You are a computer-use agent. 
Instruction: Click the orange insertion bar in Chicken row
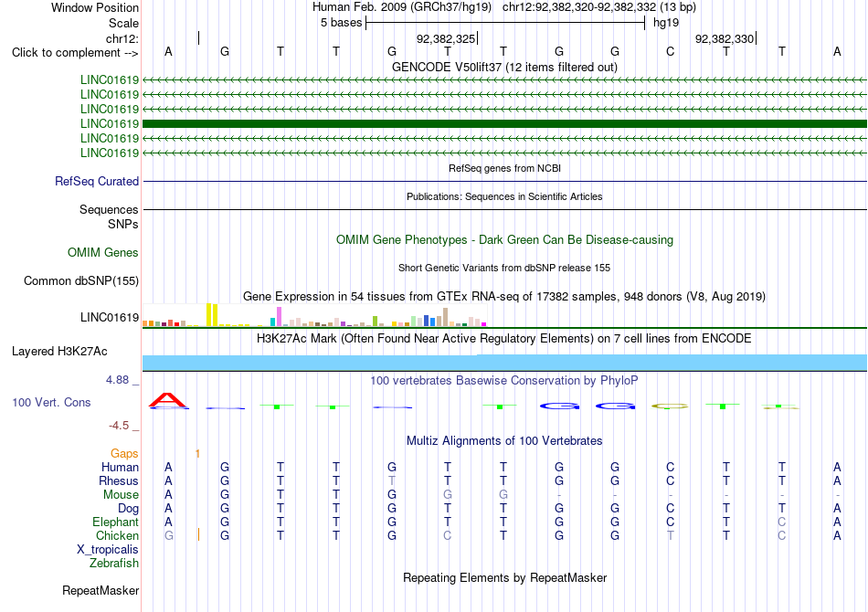pos(198,534)
